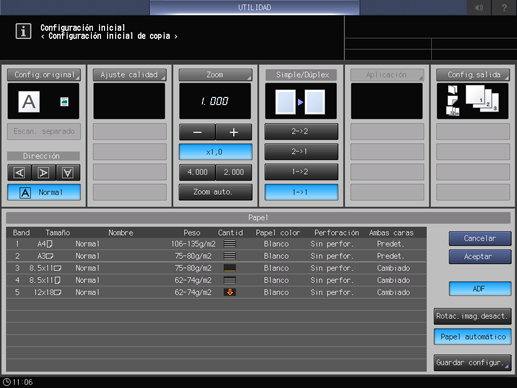Open the Config. original settings
The image size is (517, 388).
click(44, 75)
